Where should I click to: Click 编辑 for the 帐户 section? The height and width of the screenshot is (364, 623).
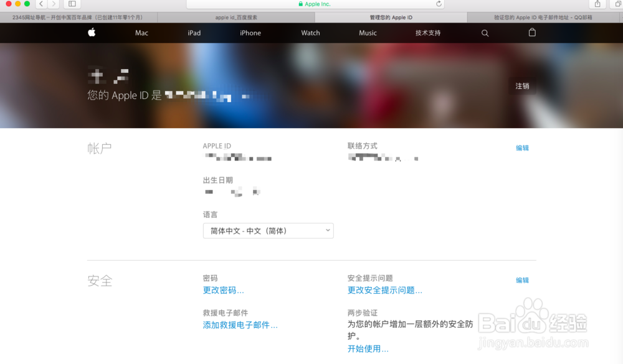(522, 148)
